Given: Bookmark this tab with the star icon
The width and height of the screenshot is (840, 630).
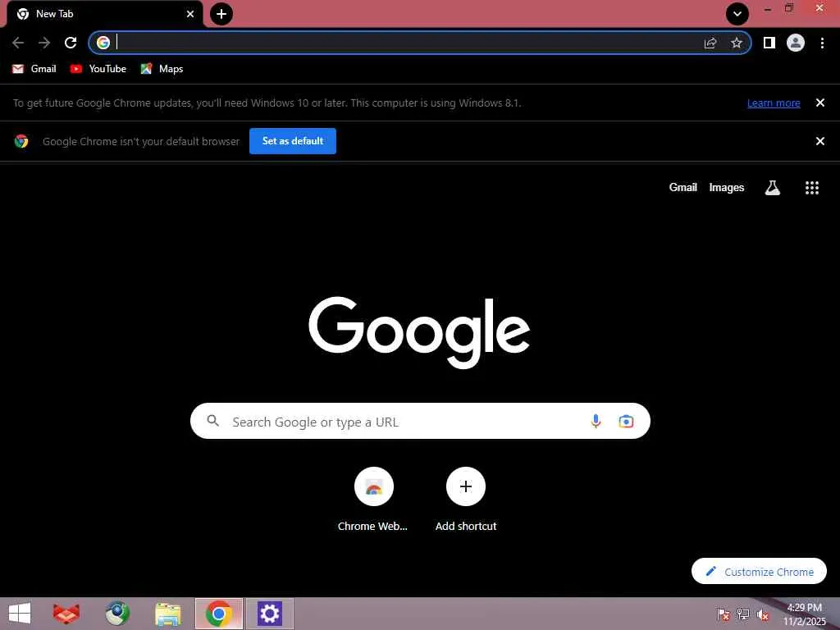Looking at the screenshot, I should coord(737,43).
